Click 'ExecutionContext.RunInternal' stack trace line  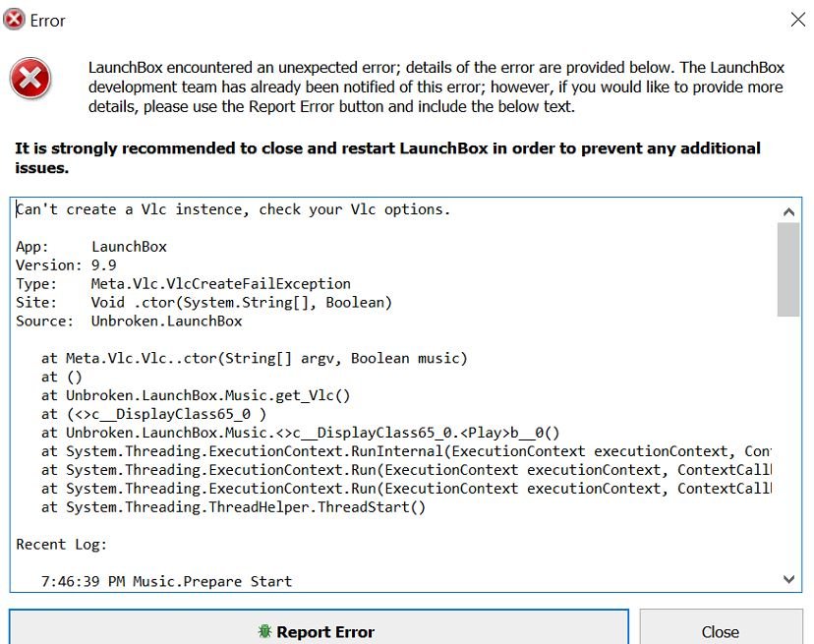point(406,451)
